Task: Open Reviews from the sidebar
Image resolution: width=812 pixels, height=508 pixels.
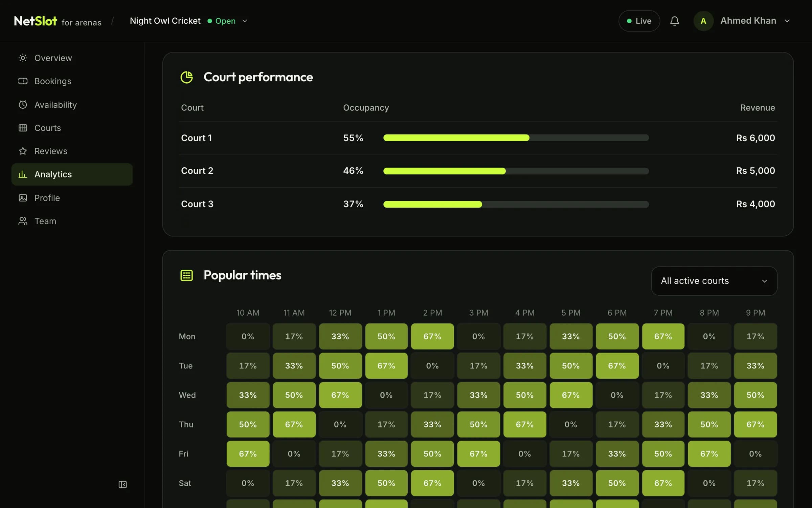Action: click(x=72, y=151)
